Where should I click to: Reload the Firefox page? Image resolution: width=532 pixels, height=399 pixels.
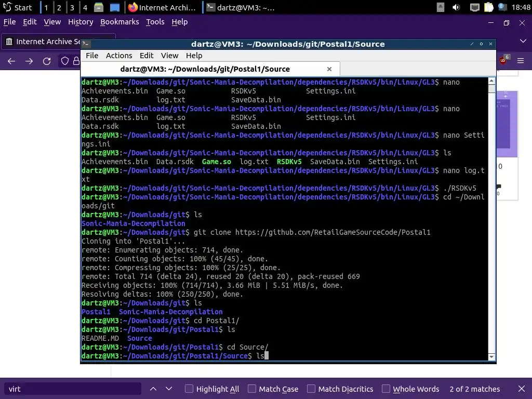(47, 61)
